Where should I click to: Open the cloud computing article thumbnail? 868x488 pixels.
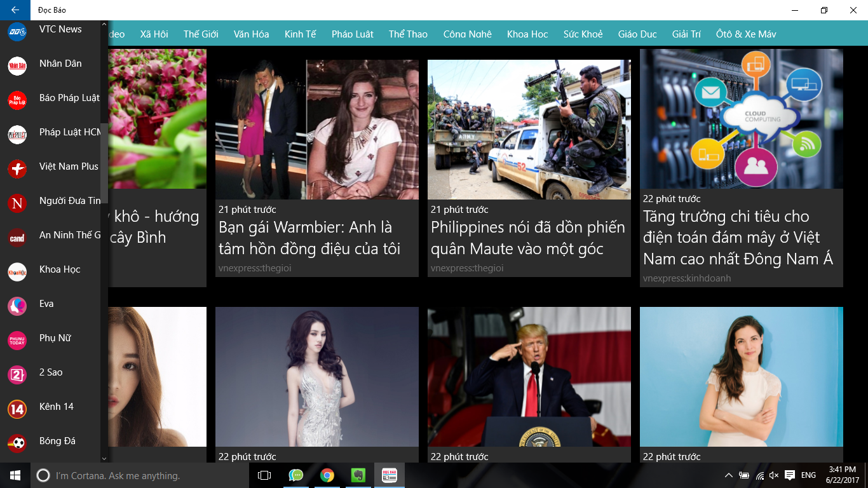(x=741, y=119)
